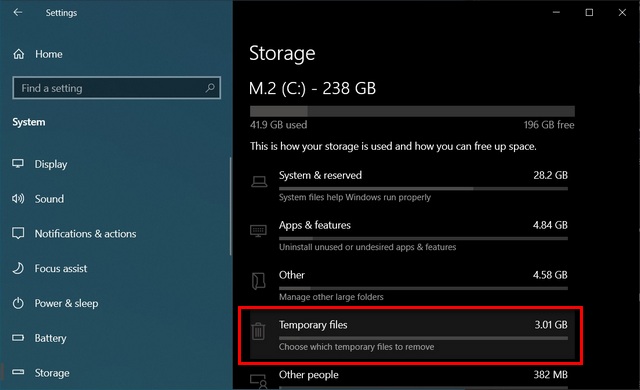Maximize the Settings window
Image resolution: width=640 pixels, height=390 pixels.
(x=589, y=13)
